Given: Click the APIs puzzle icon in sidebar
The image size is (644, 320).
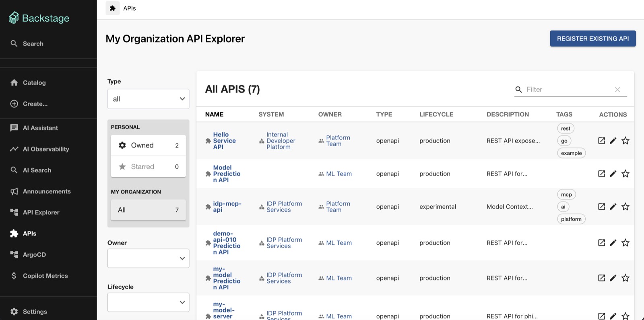Looking at the screenshot, I should tap(14, 233).
